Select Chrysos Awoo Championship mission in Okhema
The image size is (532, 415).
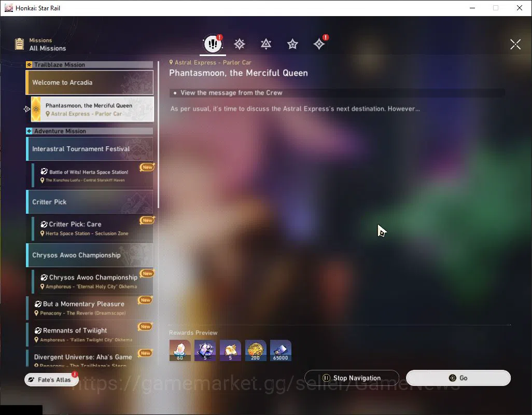[x=92, y=282]
